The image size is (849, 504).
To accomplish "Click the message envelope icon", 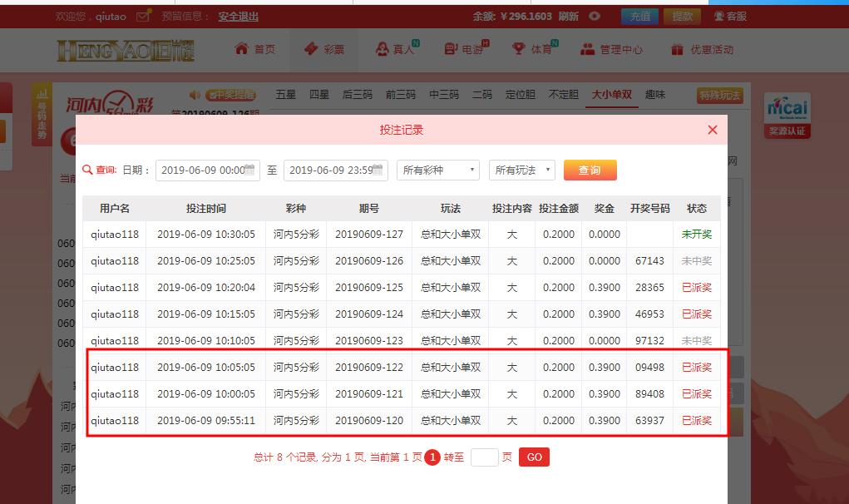I will pyautogui.click(x=143, y=16).
